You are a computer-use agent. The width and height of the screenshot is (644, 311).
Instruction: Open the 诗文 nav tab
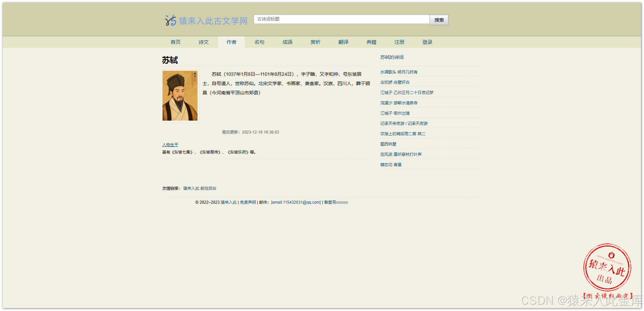(203, 42)
